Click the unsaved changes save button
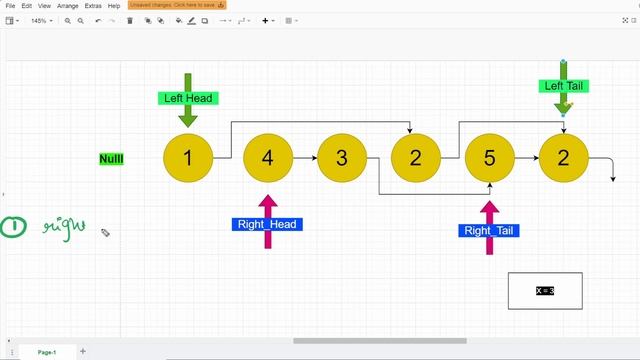Image resolution: width=640 pixels, height=360 pixels. click(177, 5)
